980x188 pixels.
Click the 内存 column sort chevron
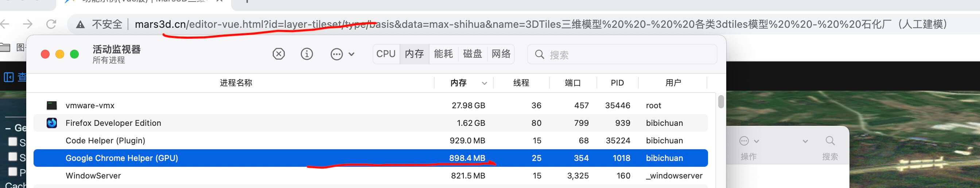coord(484,83)
